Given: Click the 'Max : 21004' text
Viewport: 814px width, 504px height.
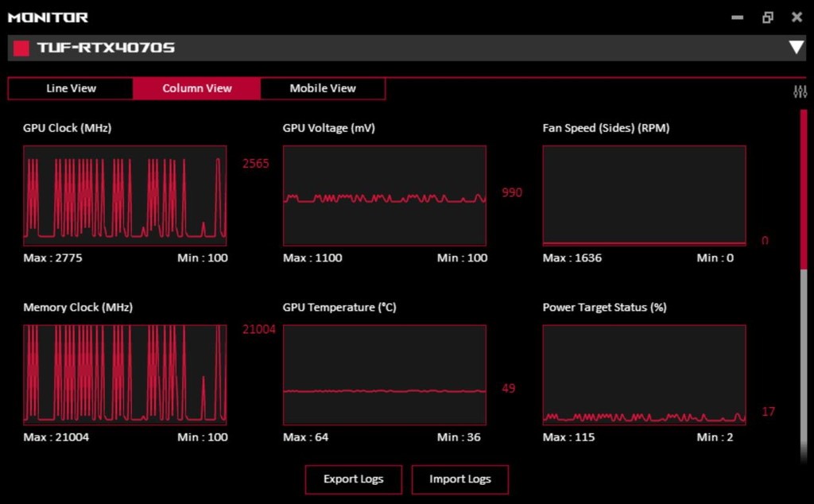Looking at the screenshot, I should 56,437.
